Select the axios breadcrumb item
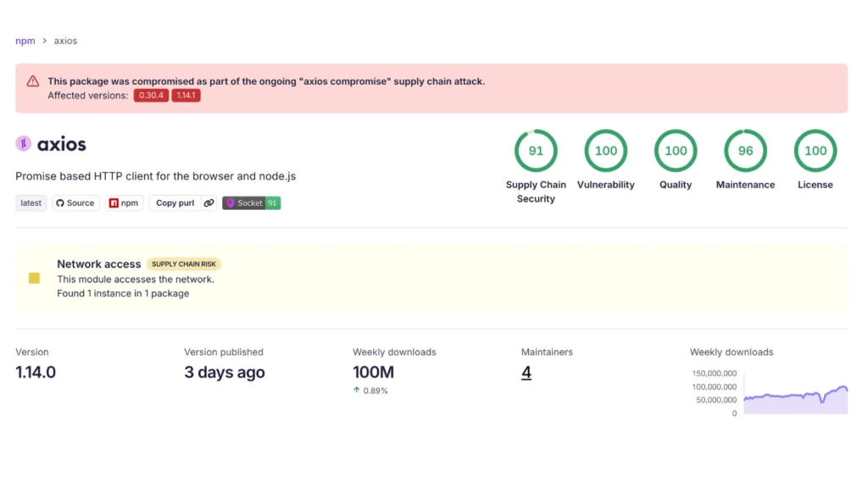The image size is (868, 488). (65, 40)
